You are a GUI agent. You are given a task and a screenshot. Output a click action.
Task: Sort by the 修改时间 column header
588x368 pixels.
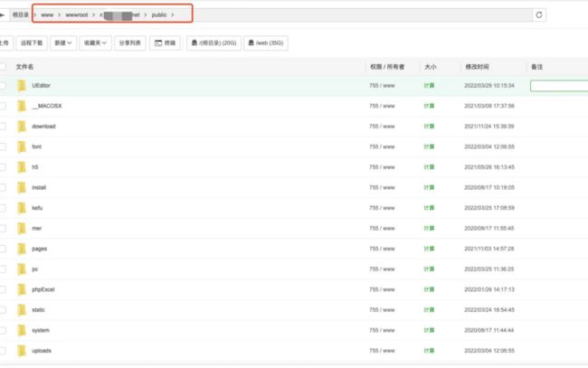pyautogui.click(x=477, y=67)
